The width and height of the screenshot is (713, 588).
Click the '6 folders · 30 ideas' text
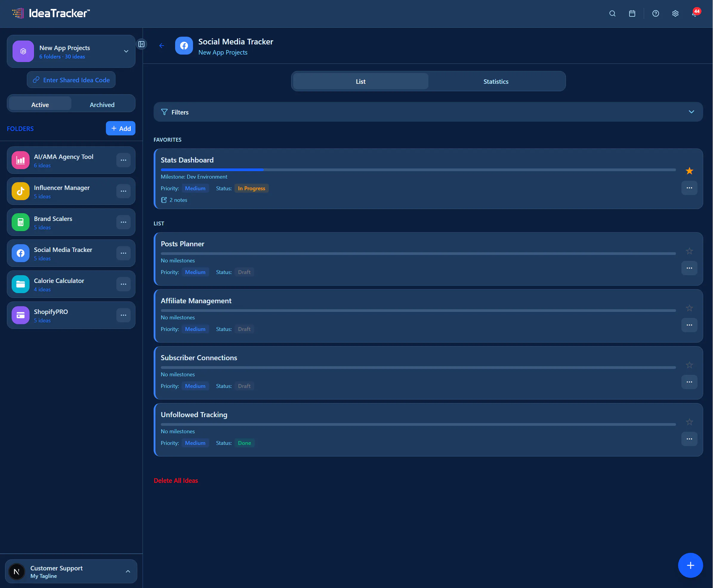point(62,57)
